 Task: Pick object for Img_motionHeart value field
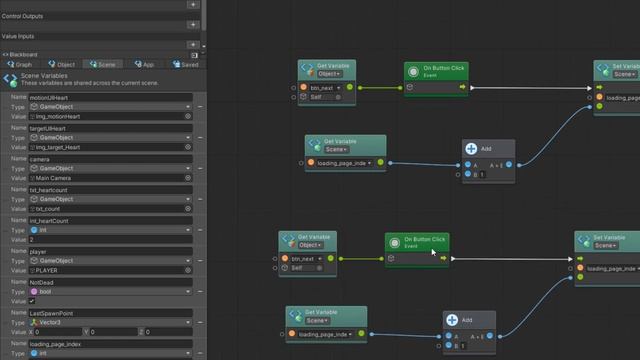pos(188,116)
